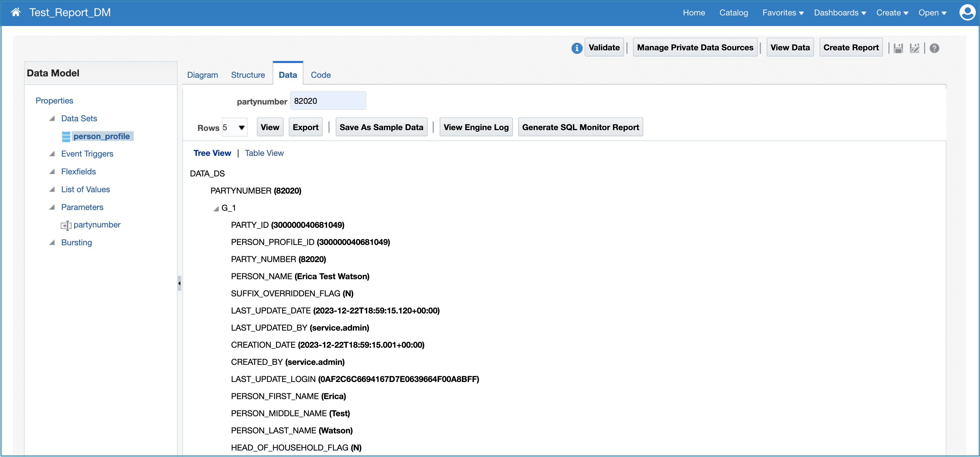
Task: Click the blue information icon beside Validate
Action: point(576,48)
